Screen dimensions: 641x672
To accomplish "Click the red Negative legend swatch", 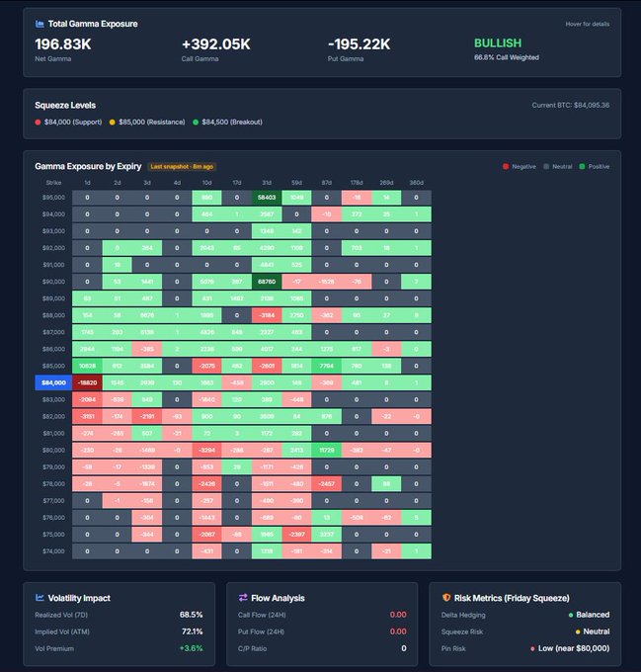I will pyautogui.click(x=506, y=167).
